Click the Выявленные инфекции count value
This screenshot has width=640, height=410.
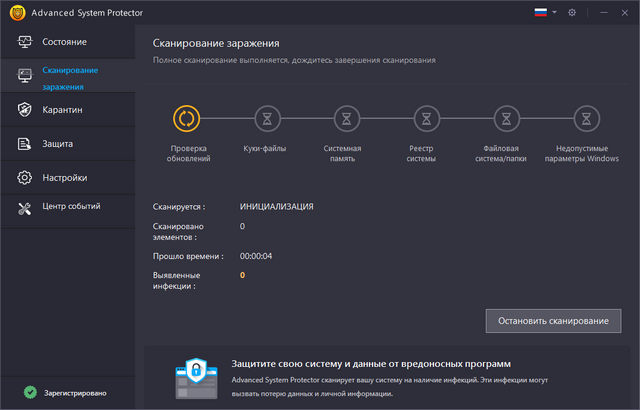[x=242, y=275]
